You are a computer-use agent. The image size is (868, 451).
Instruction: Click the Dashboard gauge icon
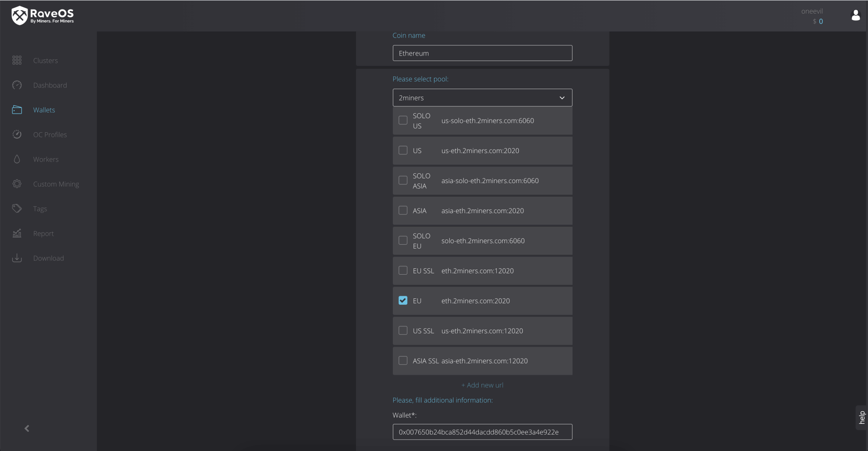pyautogui.click(x=17, y=85)
